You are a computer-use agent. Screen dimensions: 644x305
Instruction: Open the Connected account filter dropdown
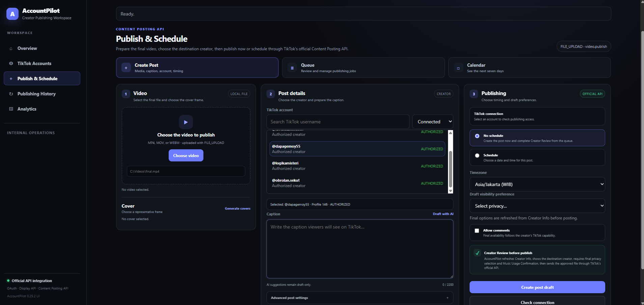[432, 122]
